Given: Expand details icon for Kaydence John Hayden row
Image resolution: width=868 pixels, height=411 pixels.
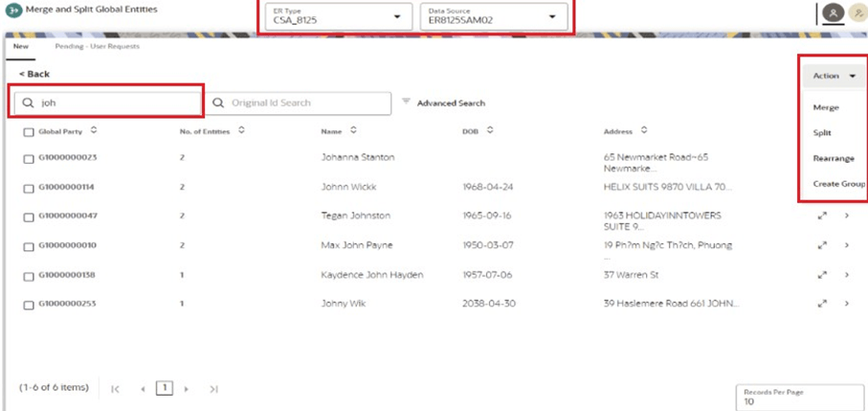Looking at the screenshot, I should point(822,274).
